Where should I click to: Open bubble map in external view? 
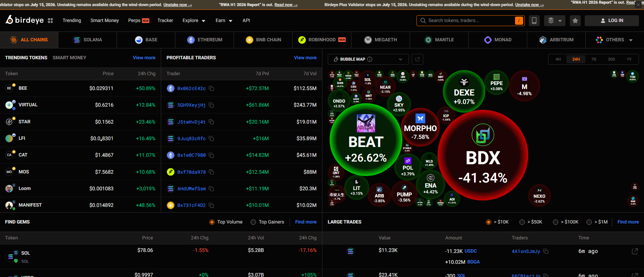tap(417, 59)
